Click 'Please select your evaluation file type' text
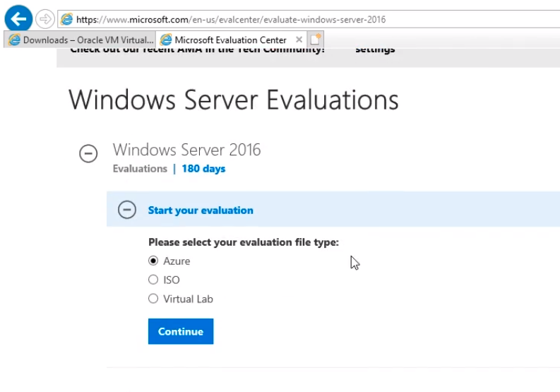 pos(244,242)
